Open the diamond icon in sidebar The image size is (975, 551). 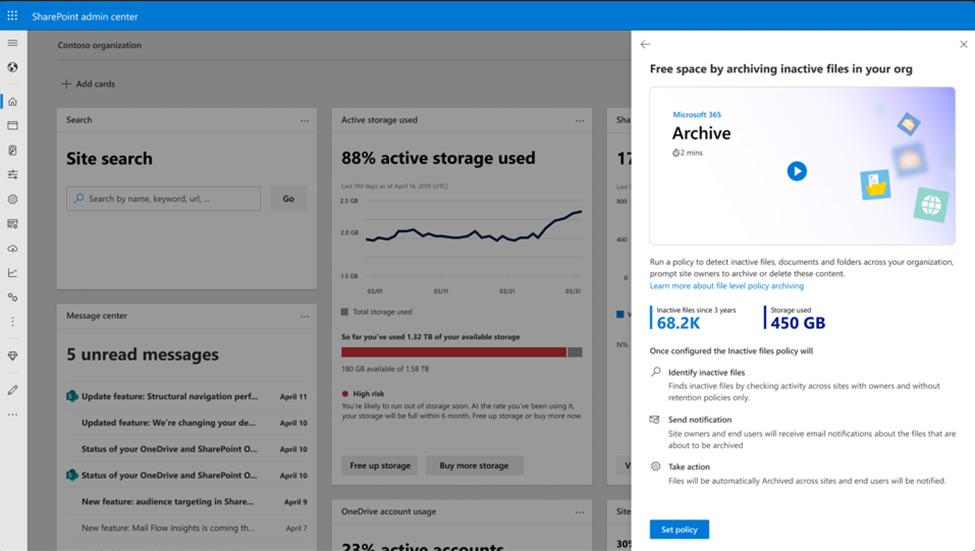(x=12, y=356)
